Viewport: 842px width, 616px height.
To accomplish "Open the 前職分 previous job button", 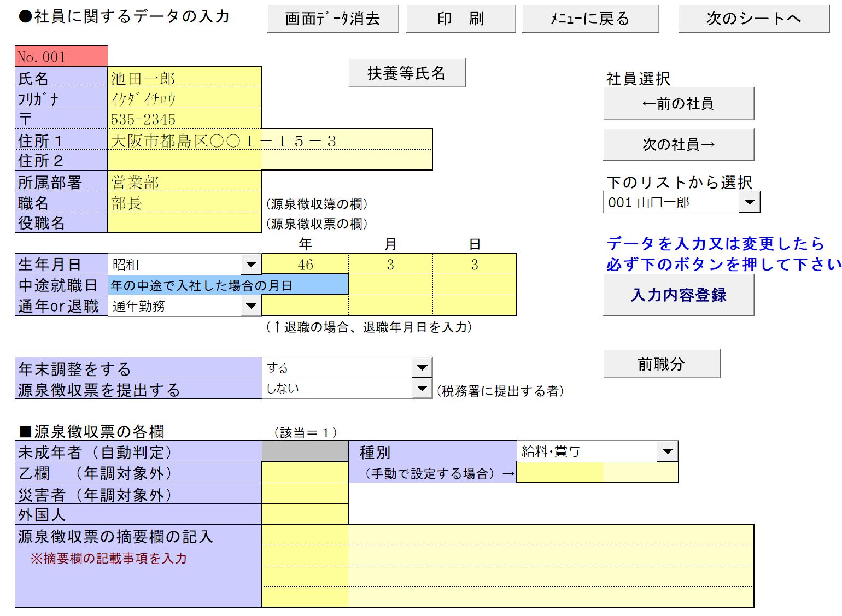I will [x=661, y=364].
